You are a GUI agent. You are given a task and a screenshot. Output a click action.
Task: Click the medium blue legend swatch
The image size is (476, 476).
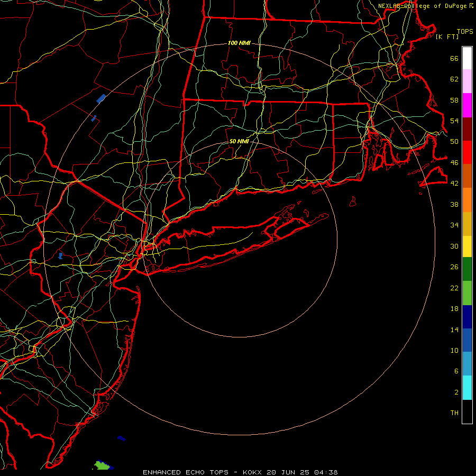[x=467, y=340]
